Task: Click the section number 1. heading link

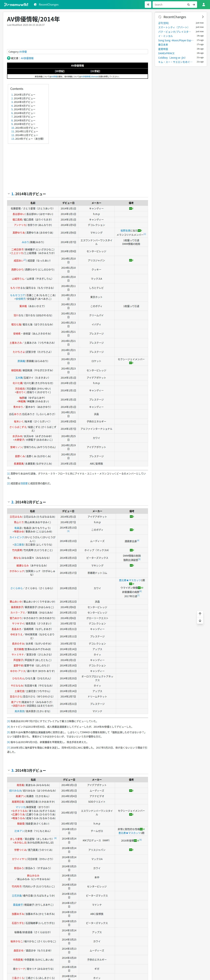Action: click(13, 194)
